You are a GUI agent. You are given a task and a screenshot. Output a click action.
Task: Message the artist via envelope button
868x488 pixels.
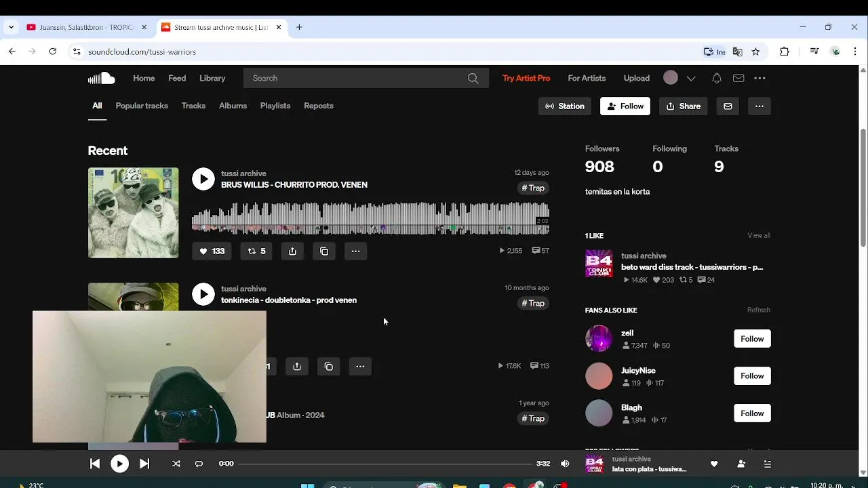coord(728,106)
